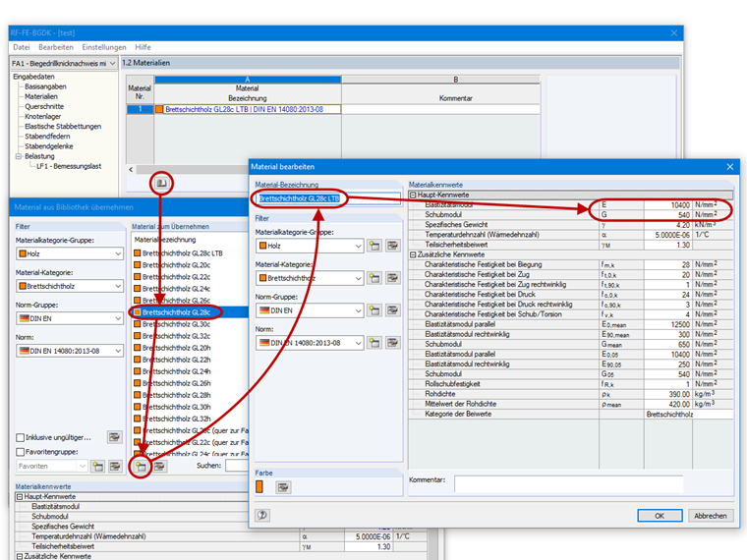The image size is (747, 560).
Task: Click Elastizitätsmodul value 10400
Action: tap(667, 204)
